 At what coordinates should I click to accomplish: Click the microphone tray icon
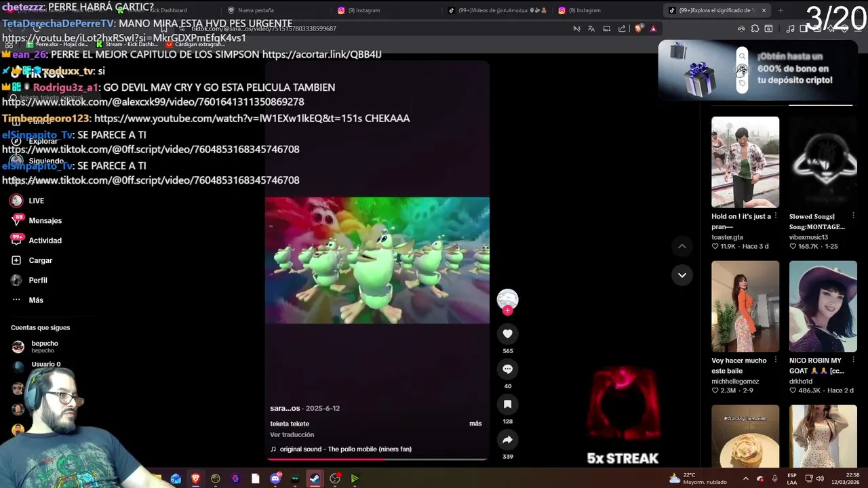[774, 479]
